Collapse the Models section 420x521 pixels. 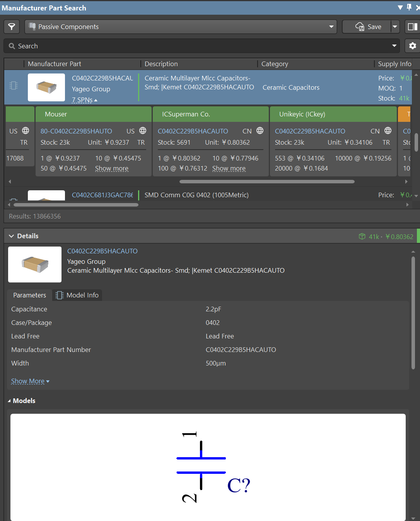pyautogui.click(x=9, y=401)
